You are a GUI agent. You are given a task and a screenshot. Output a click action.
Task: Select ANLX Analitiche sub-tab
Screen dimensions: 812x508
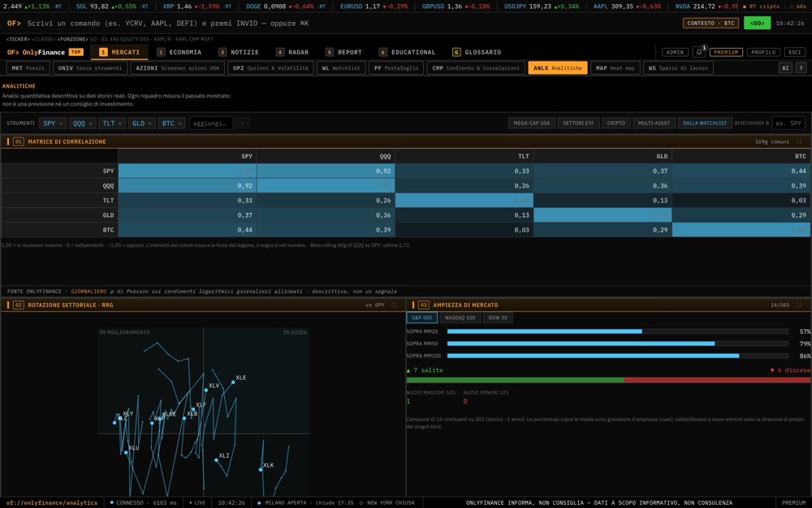click(558, 68)
